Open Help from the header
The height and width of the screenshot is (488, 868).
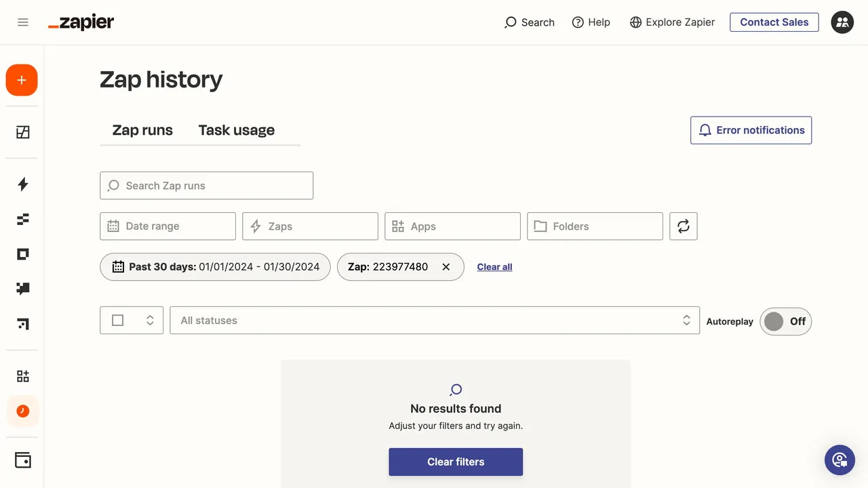coord(591,22)
